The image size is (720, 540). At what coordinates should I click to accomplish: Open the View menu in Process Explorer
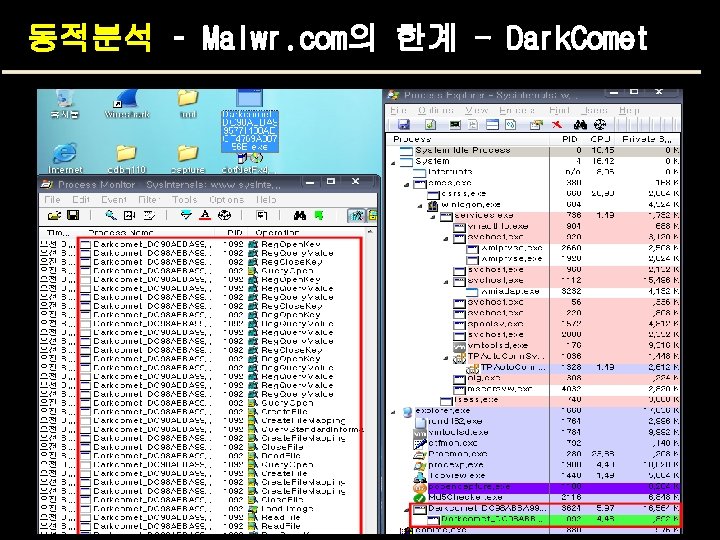coord(476,111)
